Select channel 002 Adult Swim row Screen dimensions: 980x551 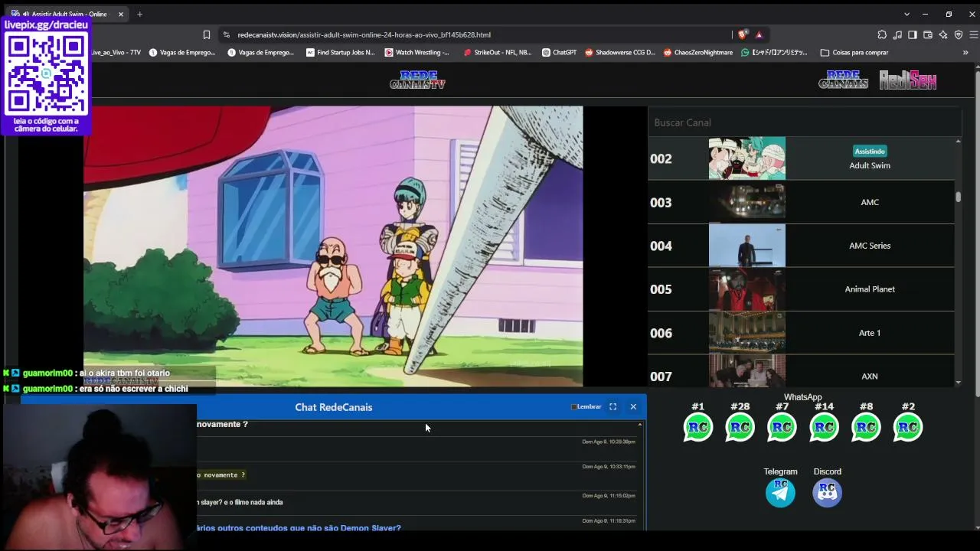click(x=801, y=158)
